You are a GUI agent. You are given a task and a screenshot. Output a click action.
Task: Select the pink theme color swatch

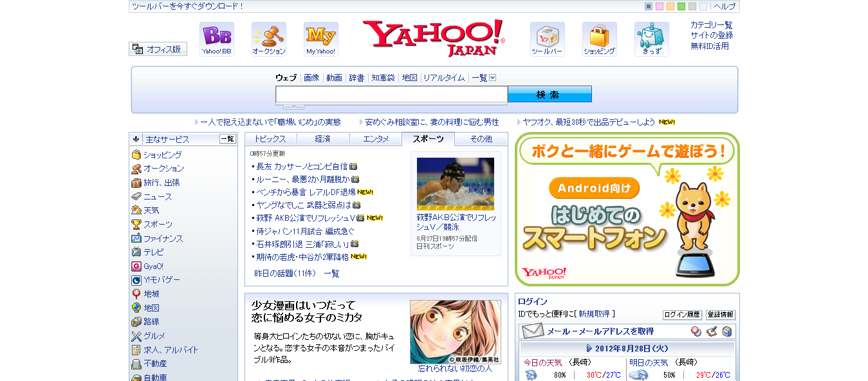tap(660, 6)
